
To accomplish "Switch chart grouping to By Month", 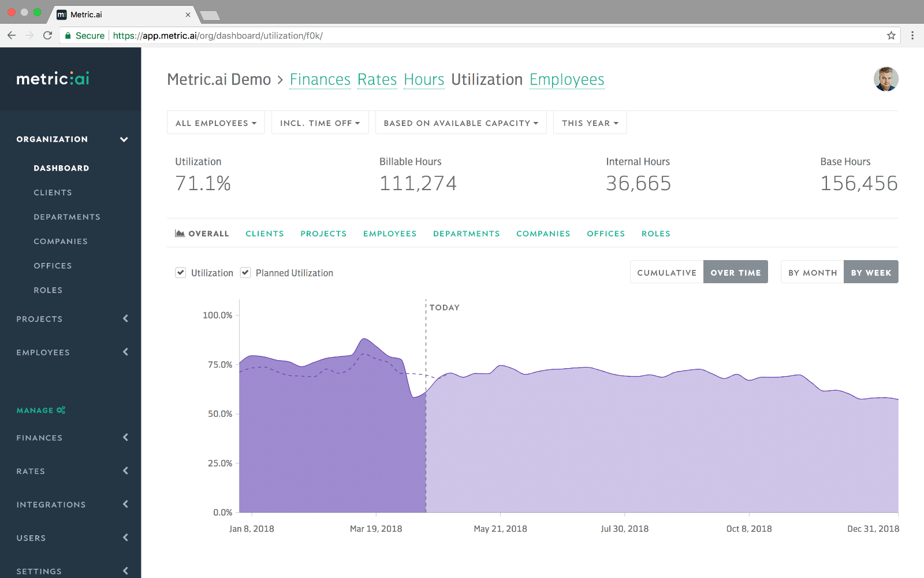I will [812, 272].
